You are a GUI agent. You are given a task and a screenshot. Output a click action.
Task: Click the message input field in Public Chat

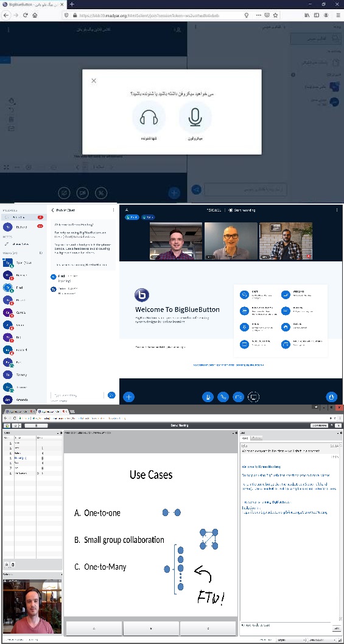76,395
